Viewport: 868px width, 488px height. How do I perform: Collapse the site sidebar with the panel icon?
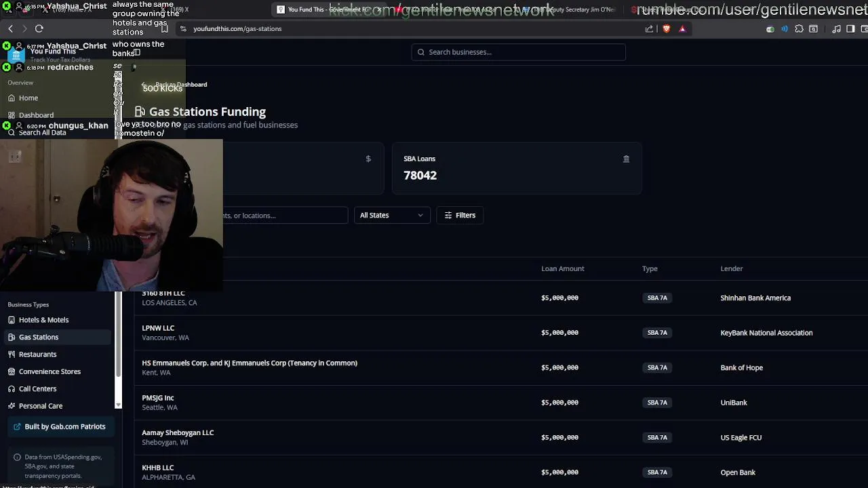pos(136,52)
